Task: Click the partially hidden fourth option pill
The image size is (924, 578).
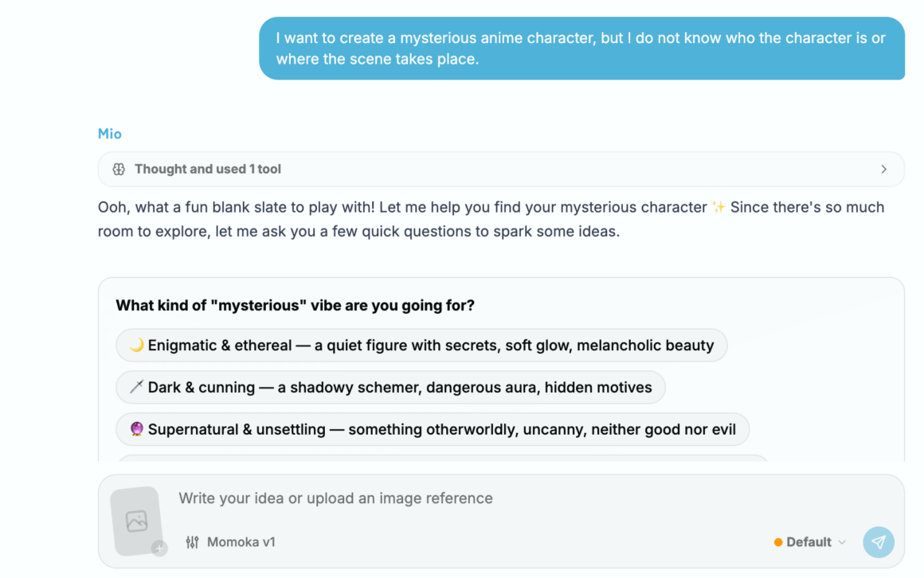Action: pyautogui.click(x=443, y=458)
